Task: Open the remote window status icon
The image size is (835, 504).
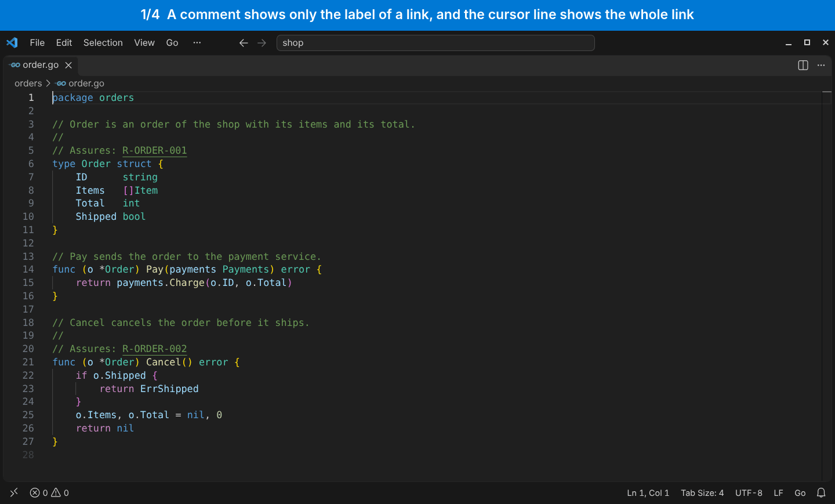Action: click(x=14, y=492)
